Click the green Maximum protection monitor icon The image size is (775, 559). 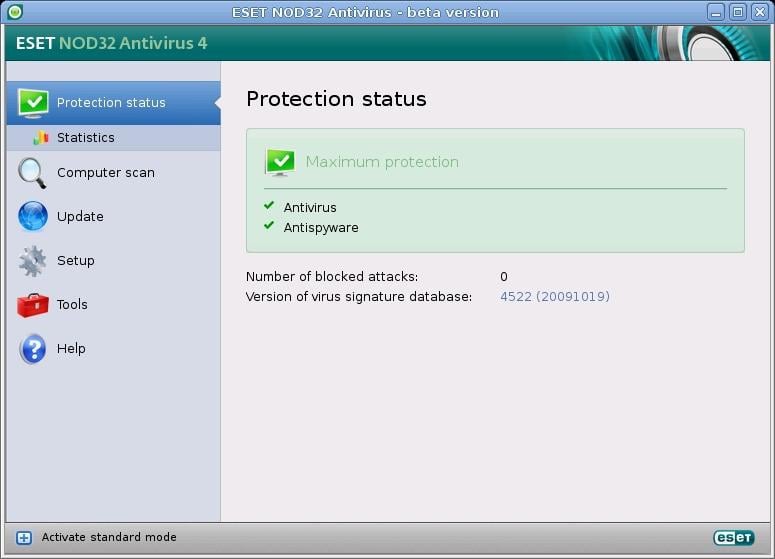pyautogui.click(x=280, y=162)
